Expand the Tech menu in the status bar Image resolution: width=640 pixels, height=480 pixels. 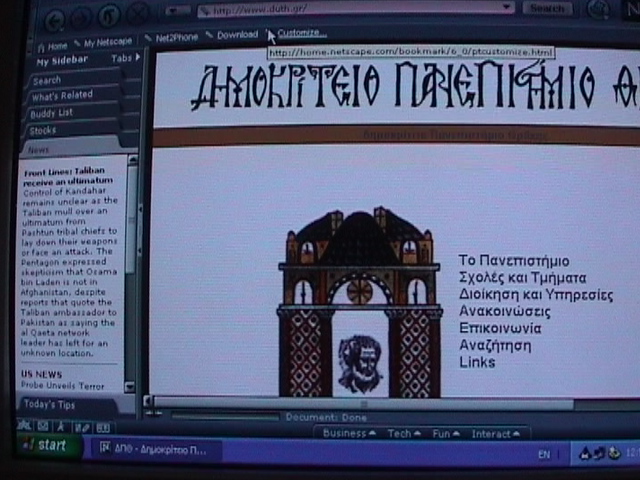[404, 433]
